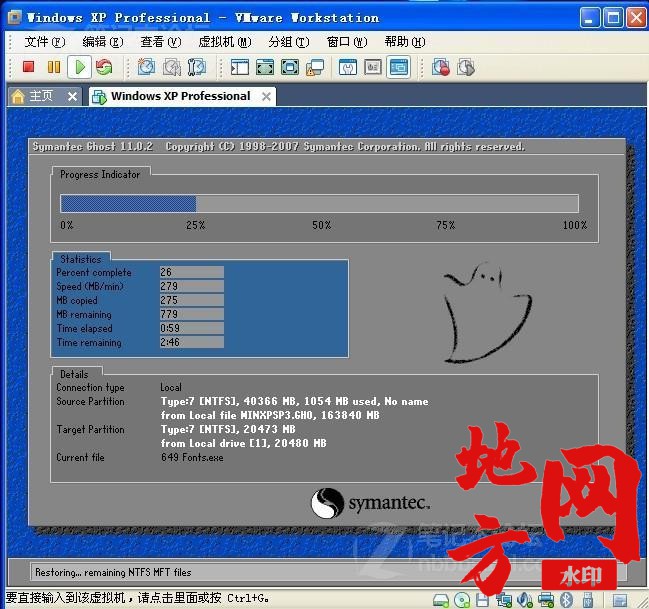Click the Ghost progress indicator bar
This screenshot has width=649, height=609.
pos(319,204)
